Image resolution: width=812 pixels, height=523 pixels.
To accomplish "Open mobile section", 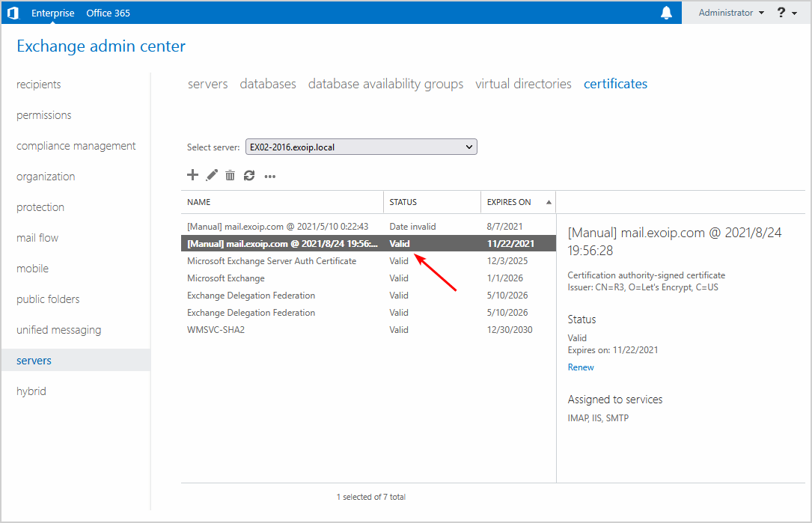I will pos(33,268).
